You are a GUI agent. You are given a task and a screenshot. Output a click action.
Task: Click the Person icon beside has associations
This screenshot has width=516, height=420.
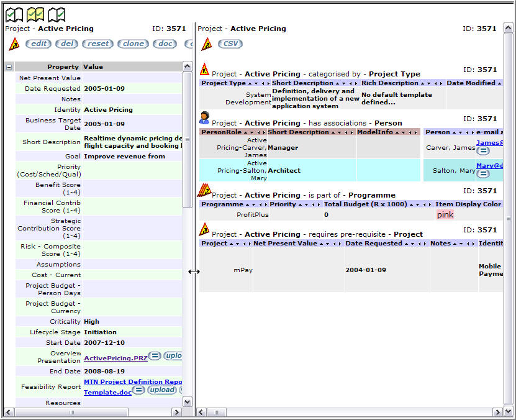(x=204, y=117)
